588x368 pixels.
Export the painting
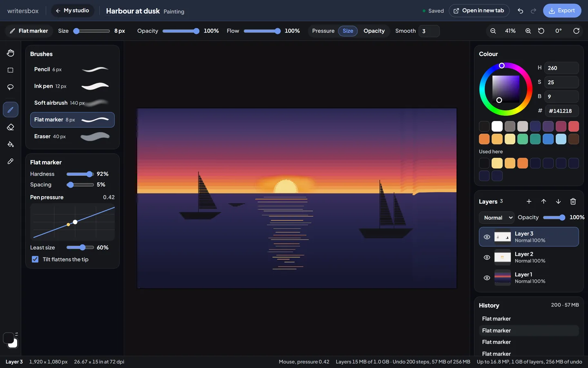tap(562, 11)
